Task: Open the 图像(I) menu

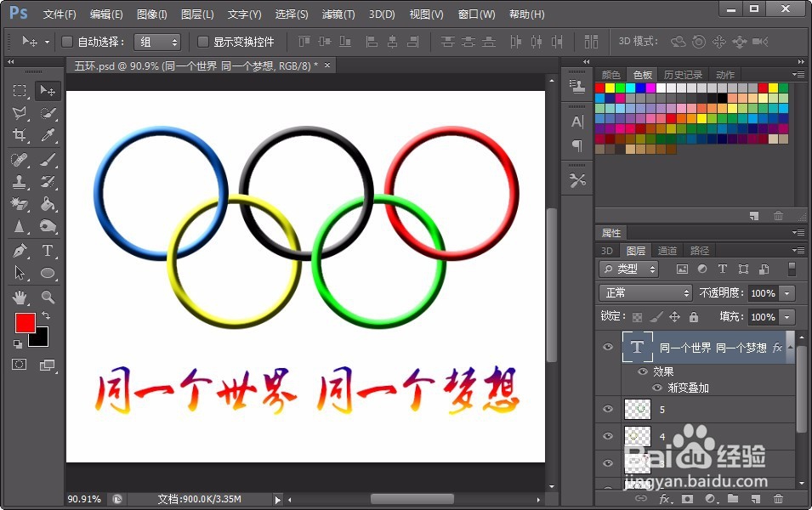Action: tap(151, 14)
